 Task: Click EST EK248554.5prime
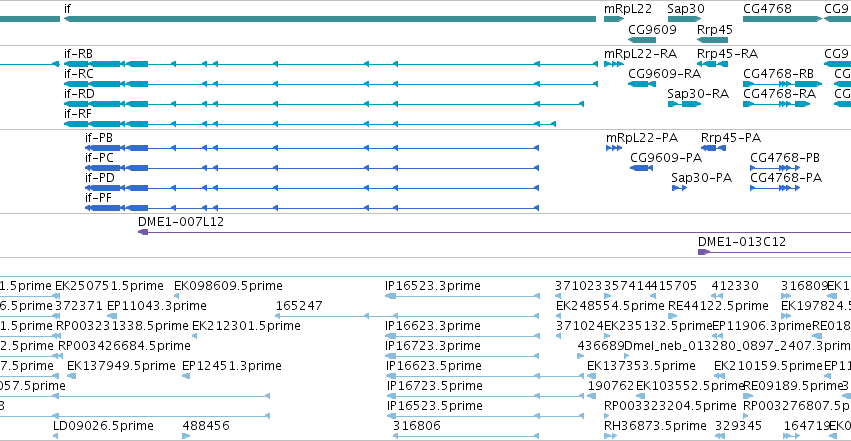pos(610,306)
